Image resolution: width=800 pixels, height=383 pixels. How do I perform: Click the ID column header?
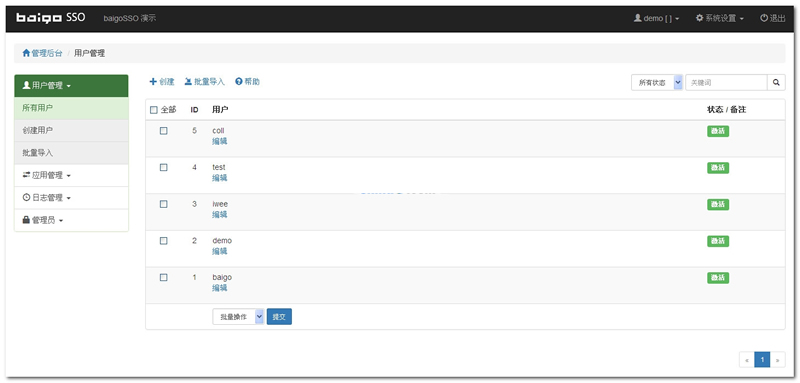tap(194, 110)
